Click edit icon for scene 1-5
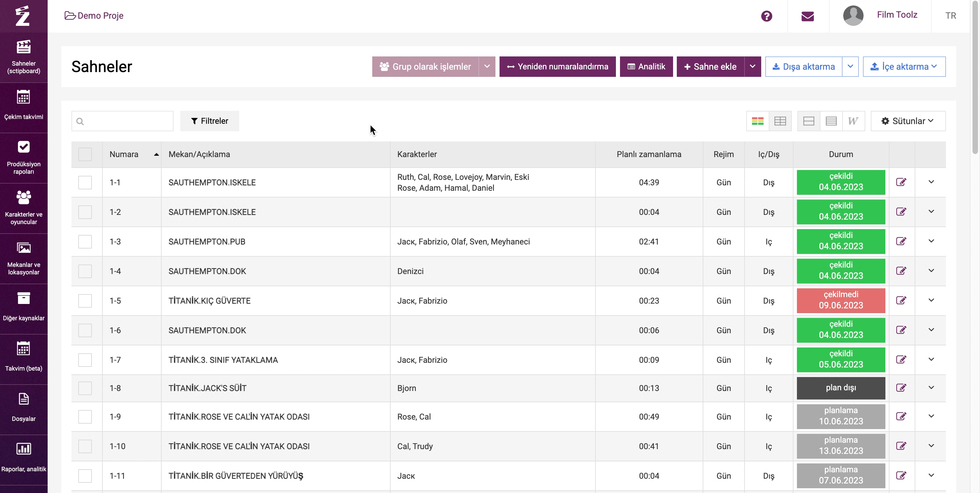Screen dimensions: 980x493 901,300
